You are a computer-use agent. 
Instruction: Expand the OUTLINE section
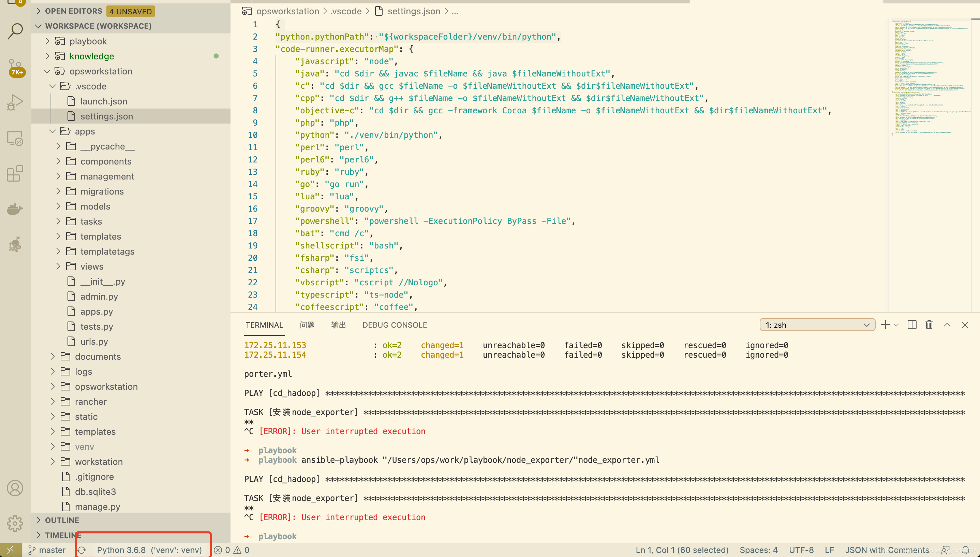coord(62,520)
